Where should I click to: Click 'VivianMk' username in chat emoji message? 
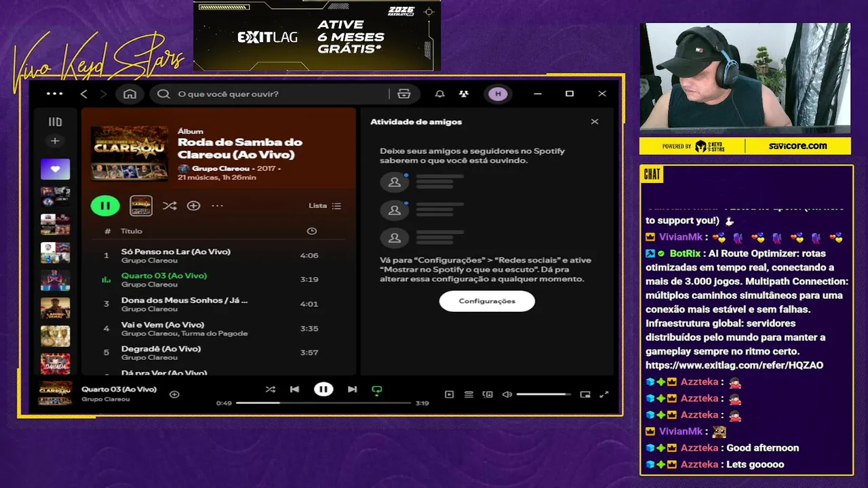click(x=681, y=237)
